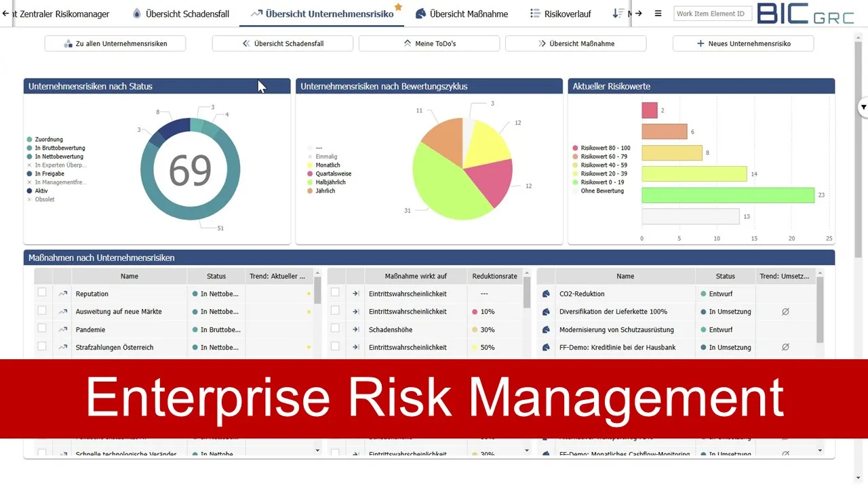Click the back navigation arrow at top left
This screenshot has height=488, width=868.
pyautogui.click(x=5, y=14)
